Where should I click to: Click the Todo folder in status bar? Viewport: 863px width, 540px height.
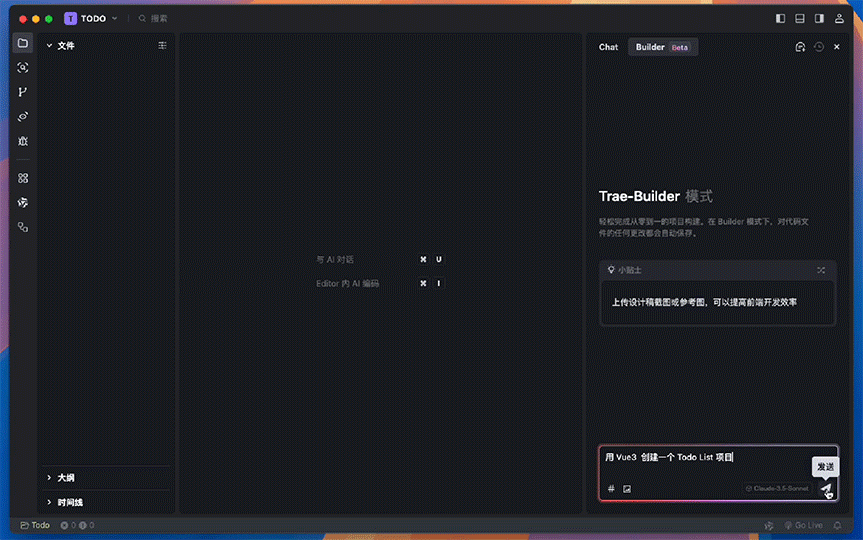point(35,526)
